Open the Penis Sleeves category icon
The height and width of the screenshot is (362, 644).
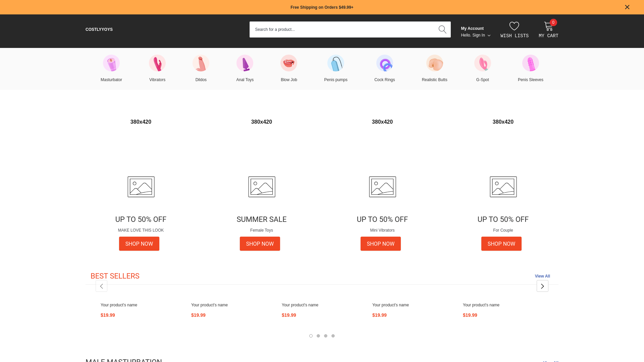click(531, 63)
